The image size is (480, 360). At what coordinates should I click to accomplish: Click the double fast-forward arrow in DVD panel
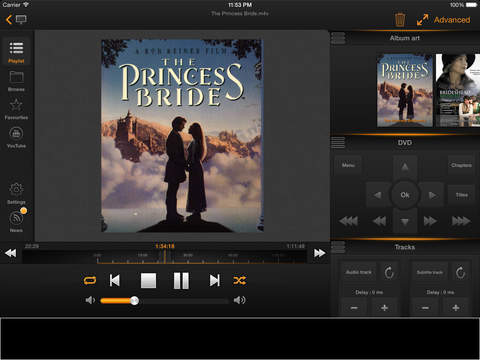[430, 221]
